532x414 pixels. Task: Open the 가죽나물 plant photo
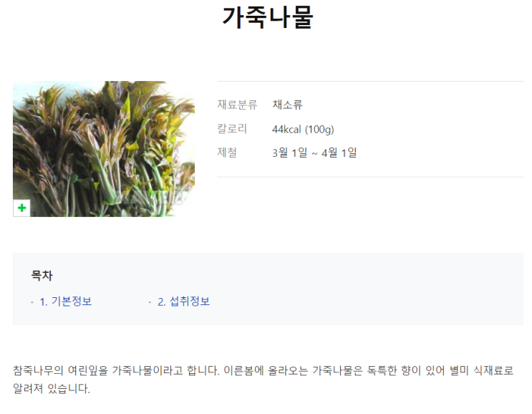(x=104, y=149)
